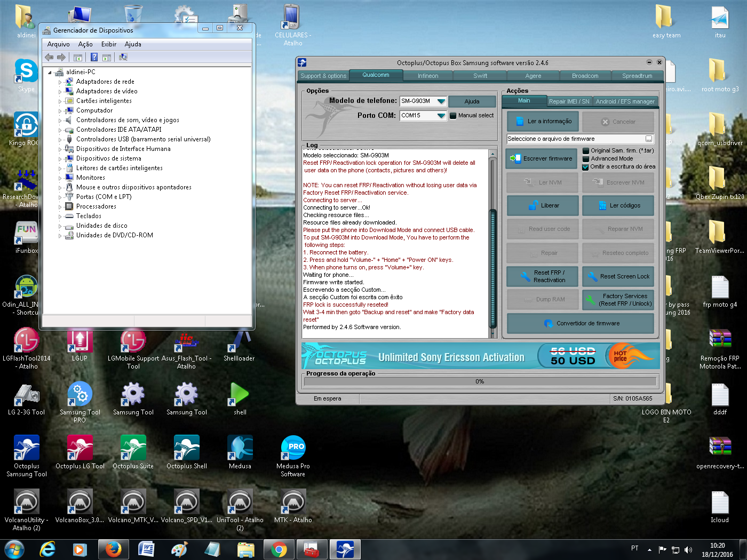Open frp moto g4 file
Viewport: 747px width, 560px height.
click(x=720, y=291)
